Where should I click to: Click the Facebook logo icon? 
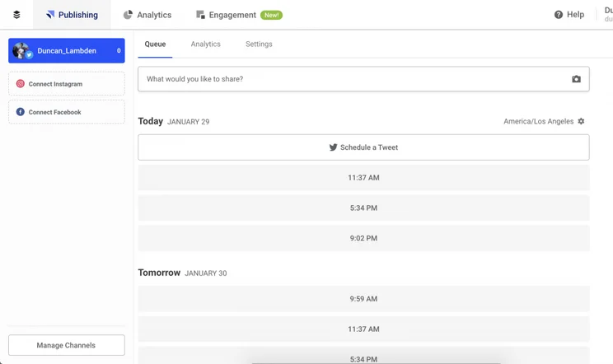[x=21, y=112]
